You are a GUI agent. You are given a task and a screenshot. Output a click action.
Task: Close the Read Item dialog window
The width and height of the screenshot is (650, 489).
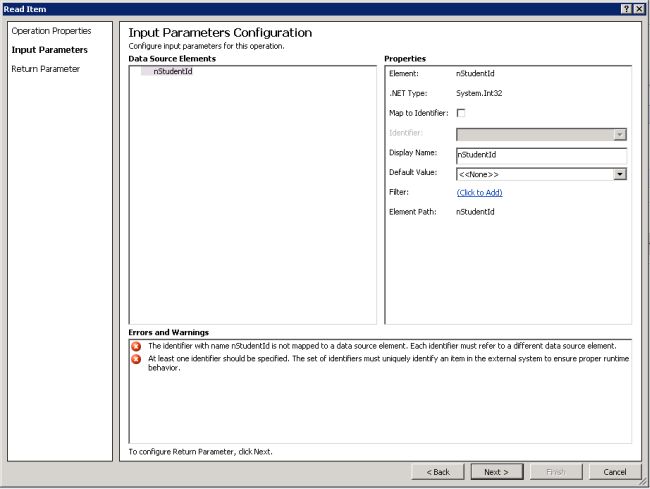point(640,8)
